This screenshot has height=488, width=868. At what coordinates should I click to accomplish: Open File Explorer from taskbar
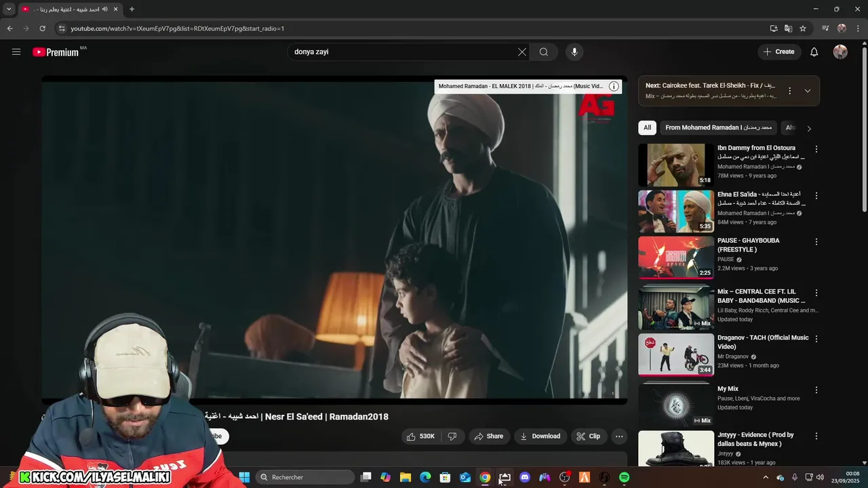(406, 477)
